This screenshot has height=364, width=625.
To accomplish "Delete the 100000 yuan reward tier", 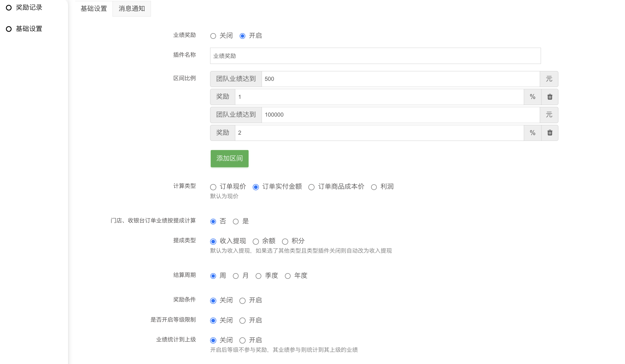I will [550, 133].
